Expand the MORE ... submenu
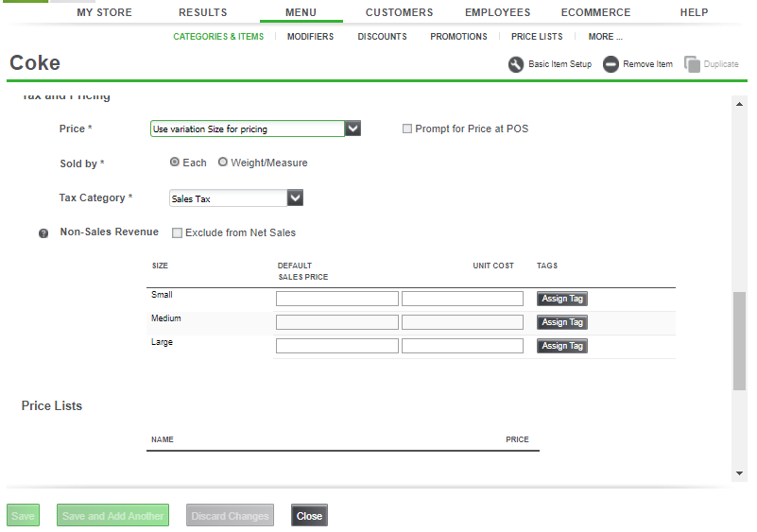 (x=605, y=37)
